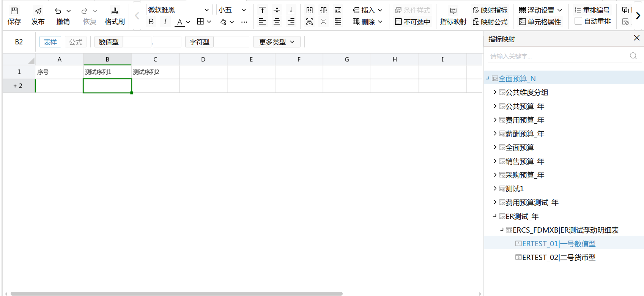
Task: Collapse the ER测试_年 tree node
Action: click(x=494, y=216)
